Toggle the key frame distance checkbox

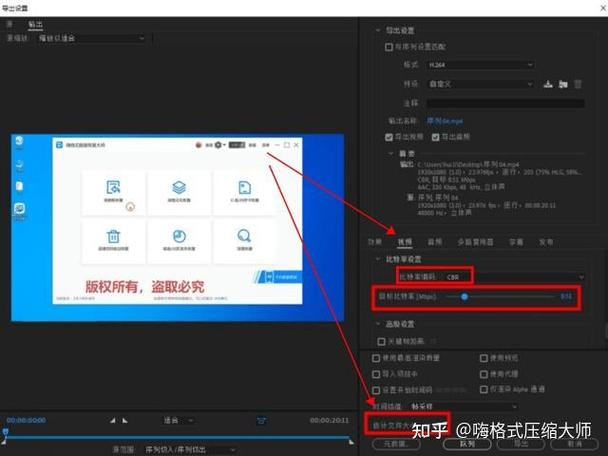point(382,341)
